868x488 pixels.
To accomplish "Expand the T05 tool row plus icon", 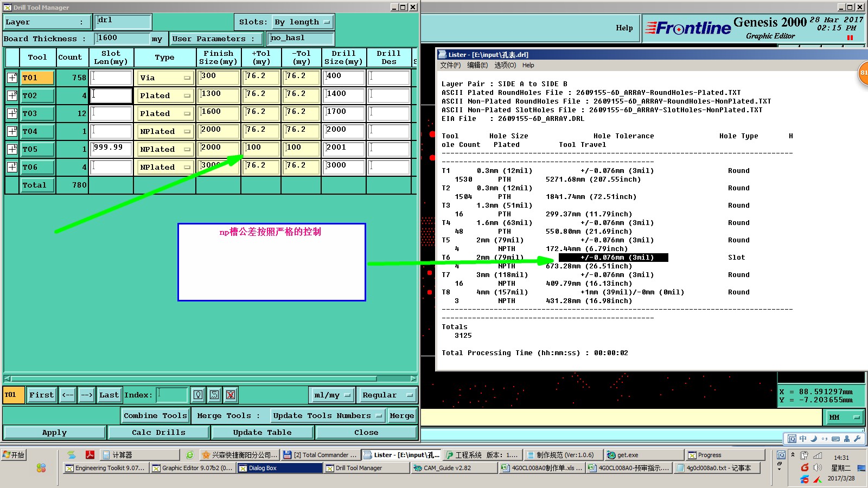I will [12, 149].
